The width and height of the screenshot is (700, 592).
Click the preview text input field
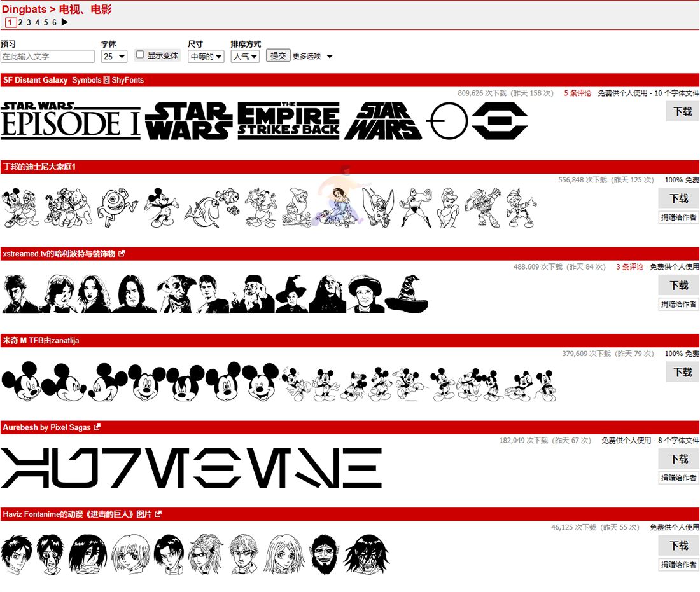tap(47, 56)
